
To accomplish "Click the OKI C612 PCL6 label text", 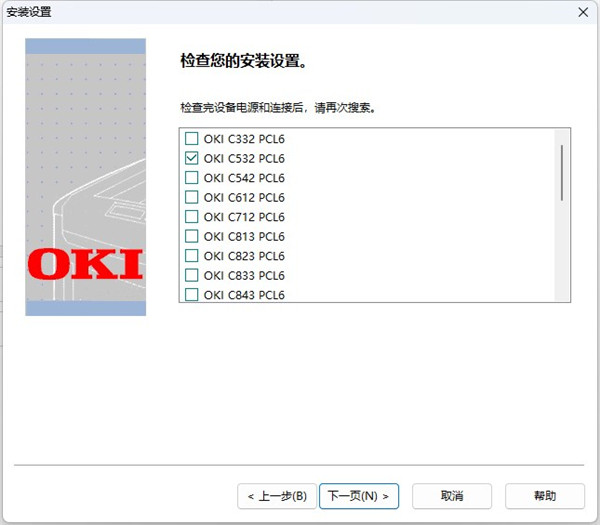I will (244, 197).
